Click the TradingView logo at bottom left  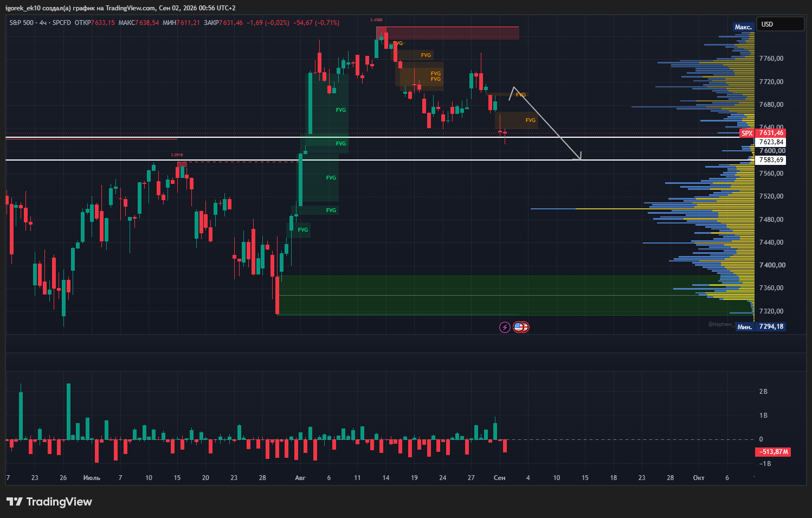pos(49,502)
